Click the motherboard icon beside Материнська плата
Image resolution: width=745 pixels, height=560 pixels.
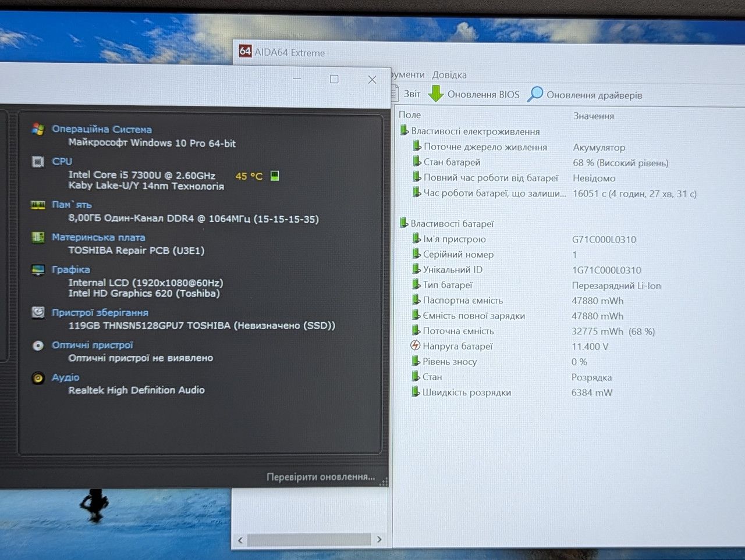(x=38, y=237)
